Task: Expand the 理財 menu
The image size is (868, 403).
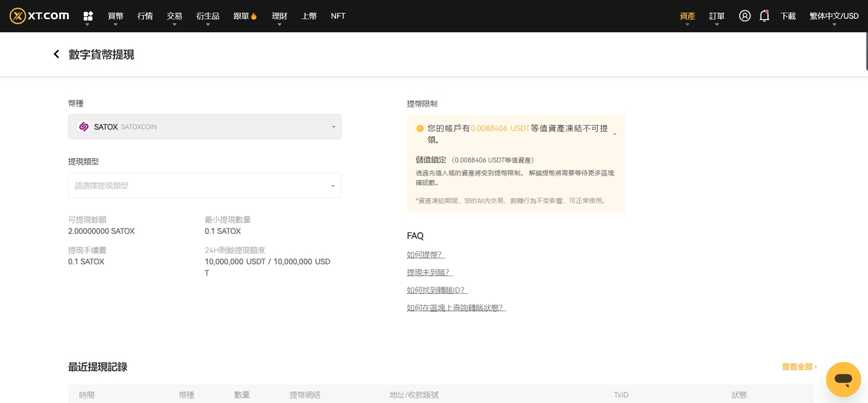Action: click(x=280, y=16)
